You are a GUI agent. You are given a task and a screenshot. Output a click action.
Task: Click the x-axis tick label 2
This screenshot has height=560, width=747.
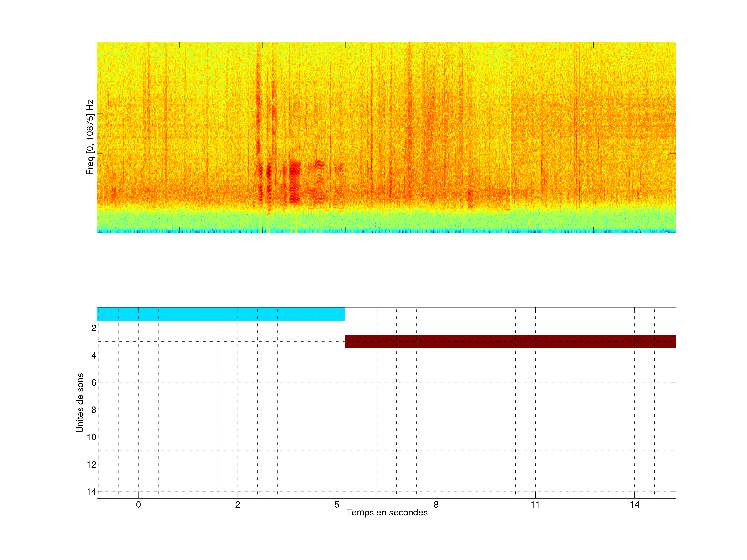coord(237,505)
